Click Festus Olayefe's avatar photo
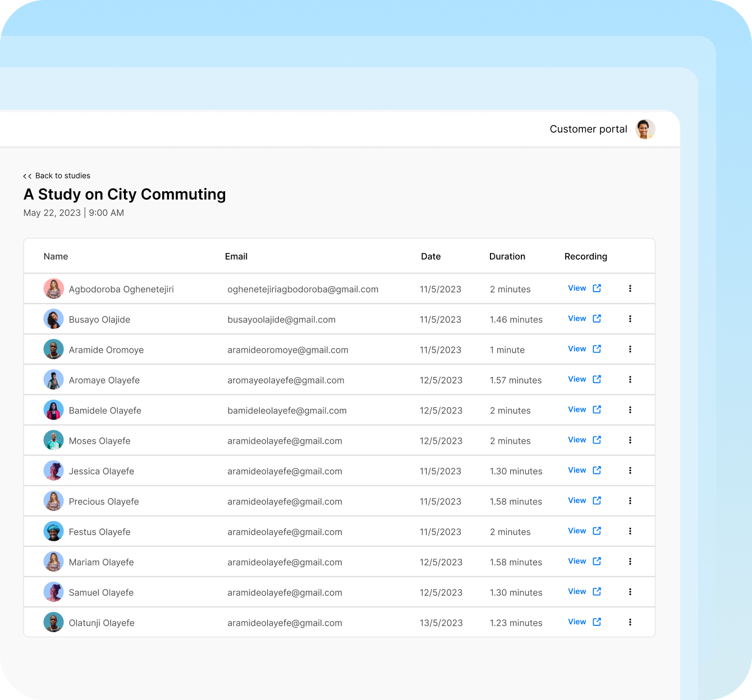Viewport: 752px width, 700px height. pos(53,531)
